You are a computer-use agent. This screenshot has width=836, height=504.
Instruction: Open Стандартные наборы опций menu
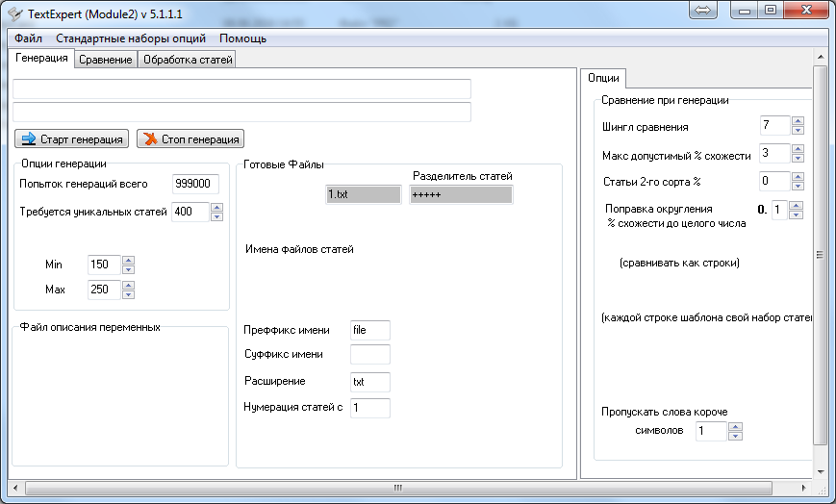pos(131,38)
